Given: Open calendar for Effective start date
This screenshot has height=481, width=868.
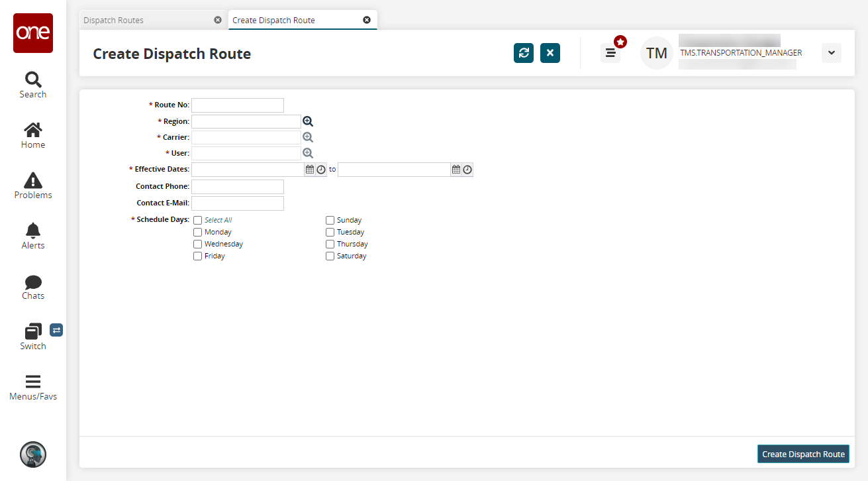Looking at the screenshot, I should (x=309, y=170).
